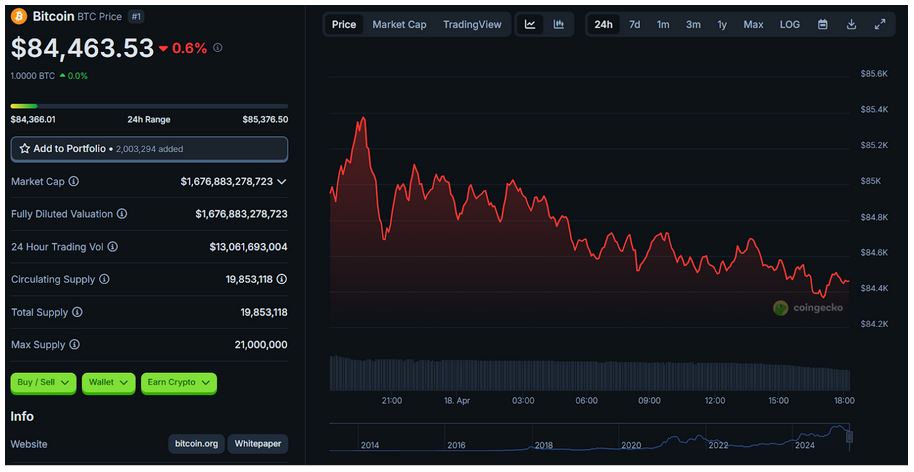
Task: Click the $84,366.01 range low value
Action: point(33,119)
